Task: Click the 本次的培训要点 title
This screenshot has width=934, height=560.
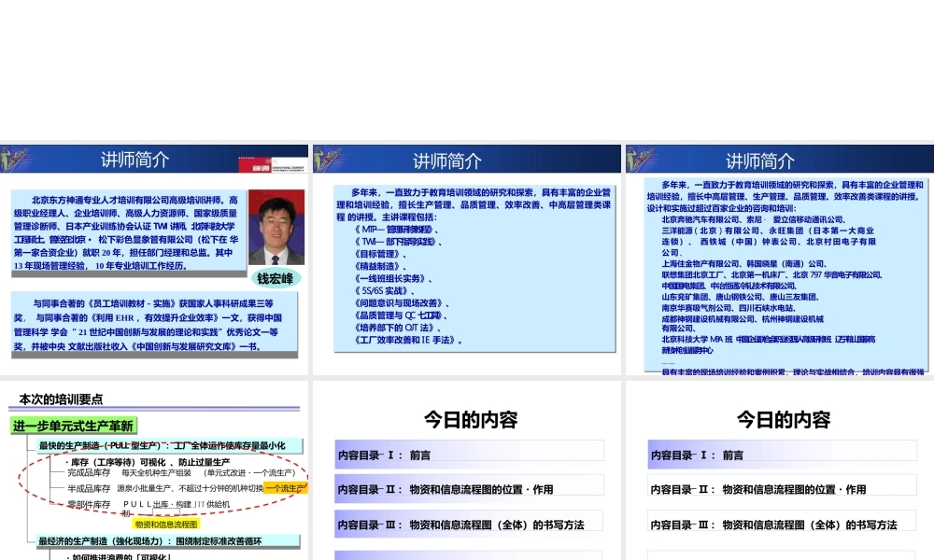Action: click(x=61, y=399)
